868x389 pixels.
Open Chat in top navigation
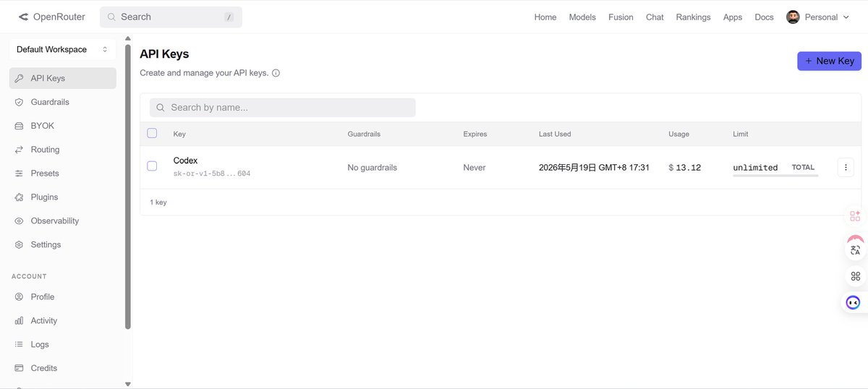(655, 17)
